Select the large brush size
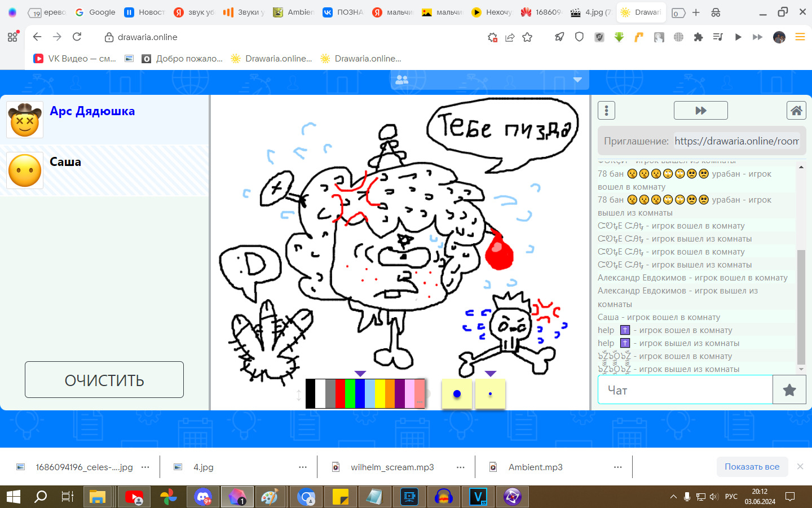Image resolution: width=812 pixels, height=508 pixels. click(457, 393)
